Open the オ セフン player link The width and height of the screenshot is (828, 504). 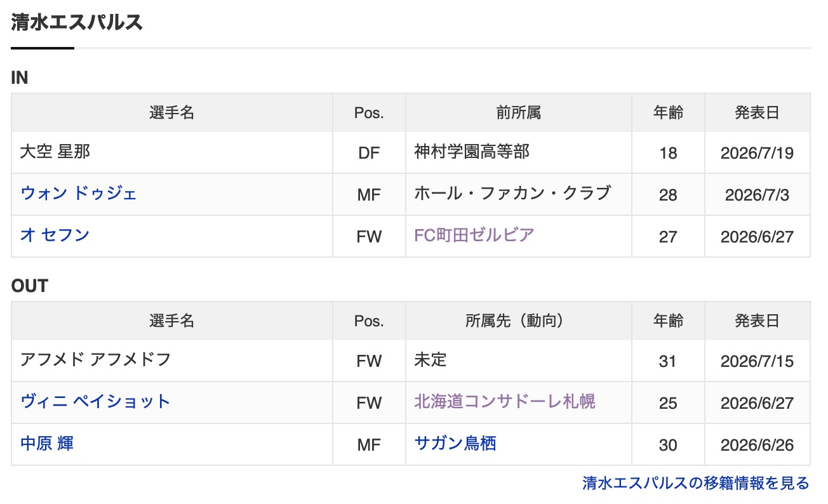55,235
